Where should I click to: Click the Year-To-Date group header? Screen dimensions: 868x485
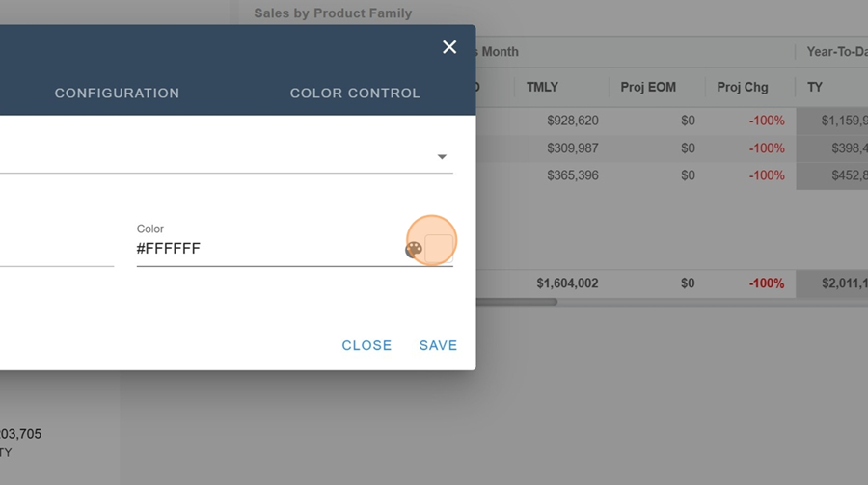tap(836, 52)
